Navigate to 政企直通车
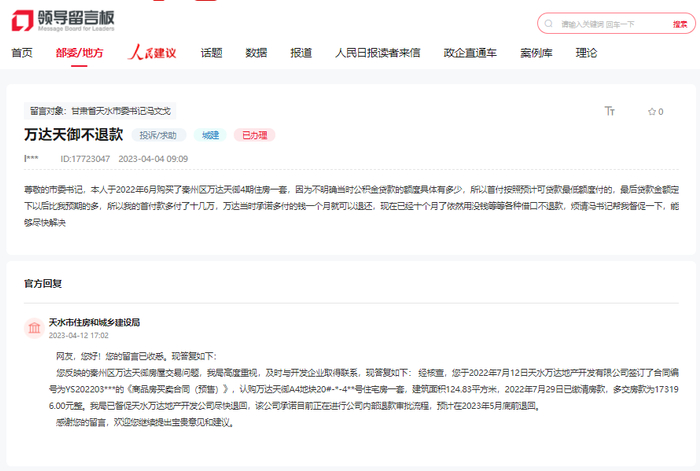The image size is (700, 471). pos(470,53)
